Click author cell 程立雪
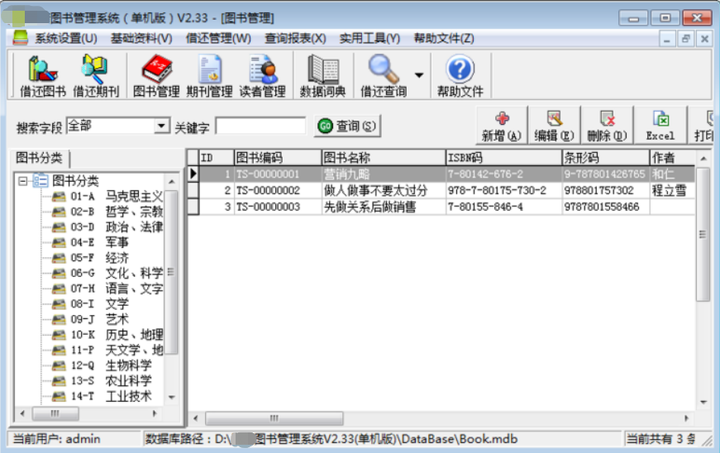 [672, 190]
